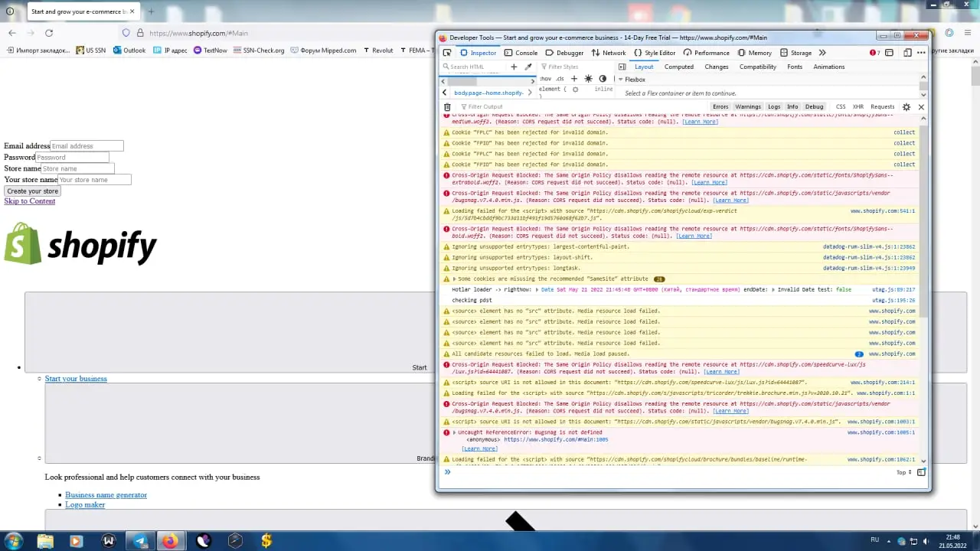Toggle Responsive Design Mode icon
Image resolution: width=980 pixels, height=551 pixels.
pos(907,53)
